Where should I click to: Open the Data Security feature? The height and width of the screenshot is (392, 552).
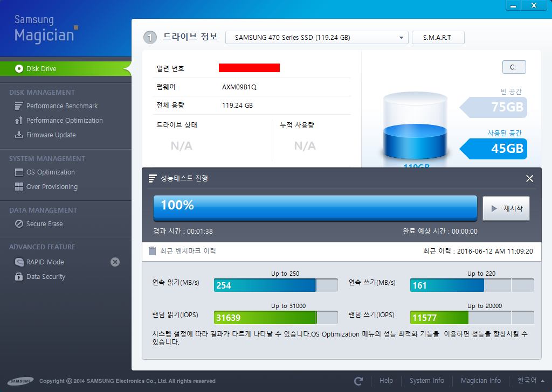[46, 277]
